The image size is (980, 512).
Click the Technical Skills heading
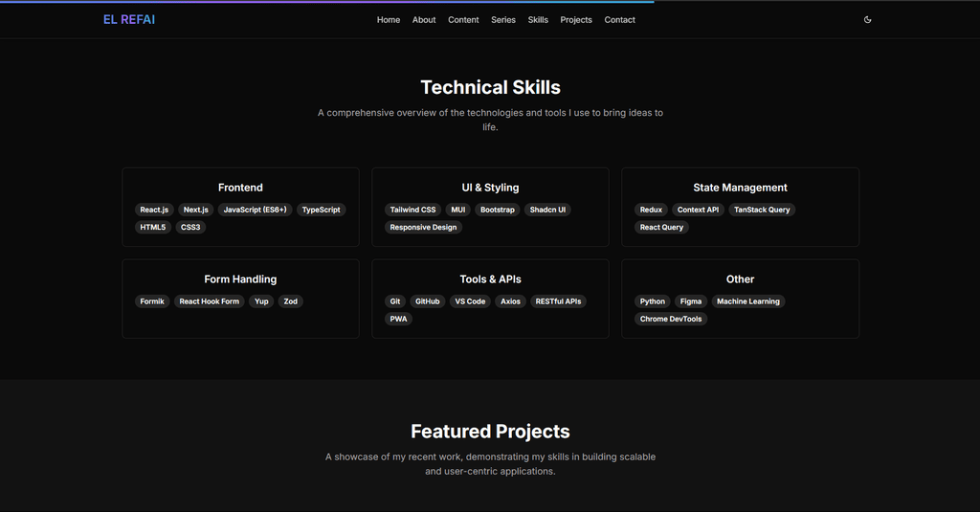click(490, 87)
